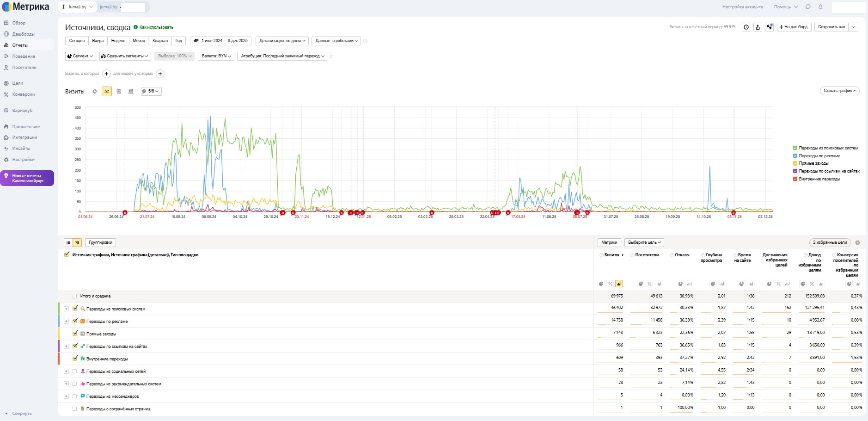Show pie chart for Посетители column
Image resolution: width=868 pixels, height=421 pixels.
[x=641, y=284]
